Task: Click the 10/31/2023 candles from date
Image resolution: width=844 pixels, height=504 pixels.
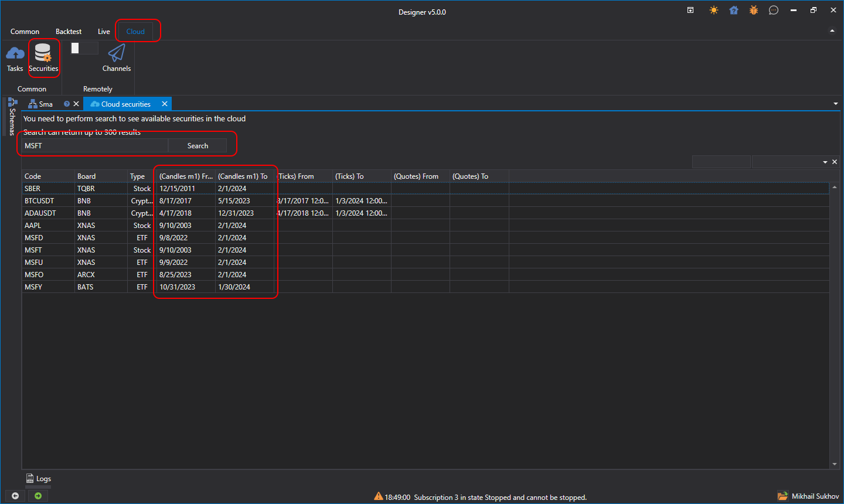Action: (x=186, y=287)
